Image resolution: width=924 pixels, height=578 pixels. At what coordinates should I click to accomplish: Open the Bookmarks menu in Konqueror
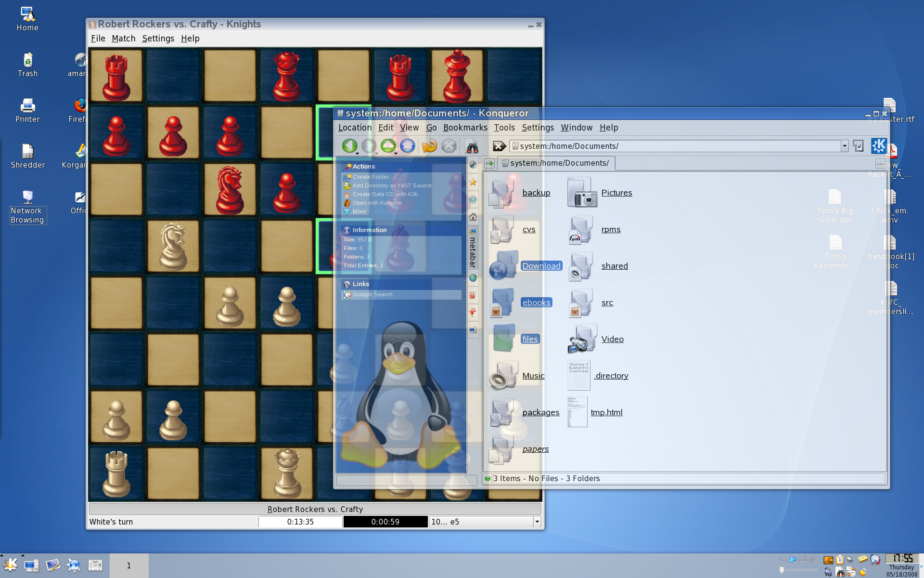465,128
